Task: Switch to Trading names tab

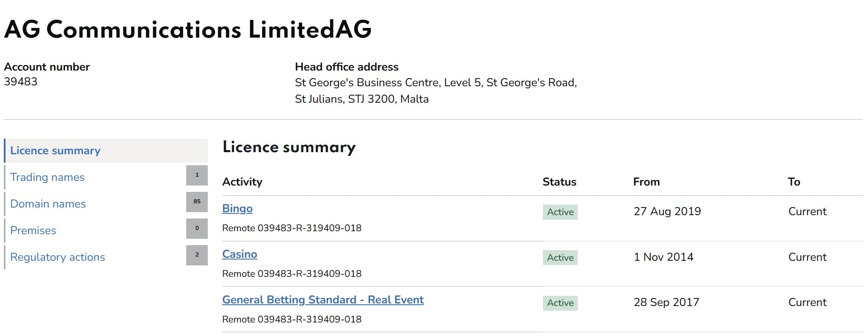Action: pyautogui.click(x=47, y=178)
